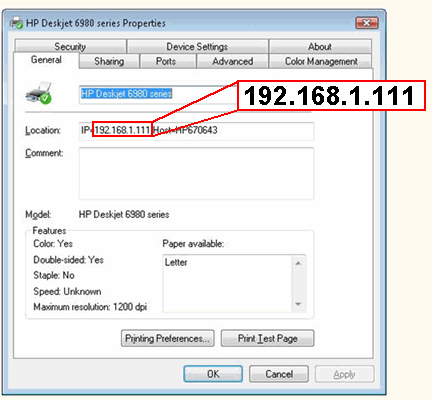Click the Location input field

tap(196, 131)
